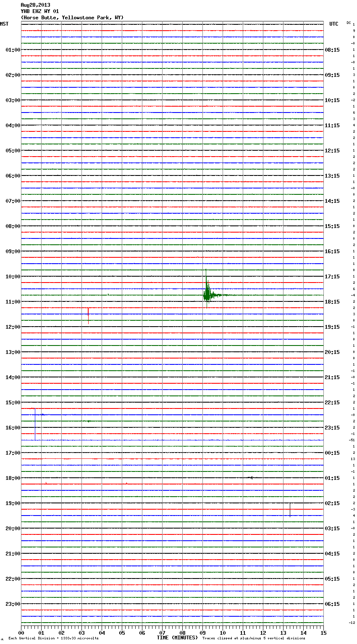This screenshot has width=357, height=644.
Task: Click "(Horse Butte, Yellowstone Park, WY)" title
Action: [72, 18]
